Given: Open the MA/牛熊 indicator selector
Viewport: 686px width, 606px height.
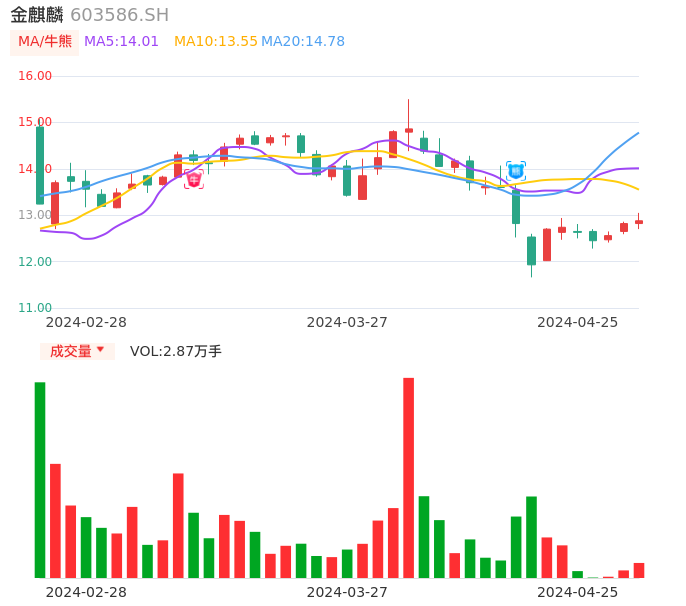Looking at the screenshot, I should point(45,42).
